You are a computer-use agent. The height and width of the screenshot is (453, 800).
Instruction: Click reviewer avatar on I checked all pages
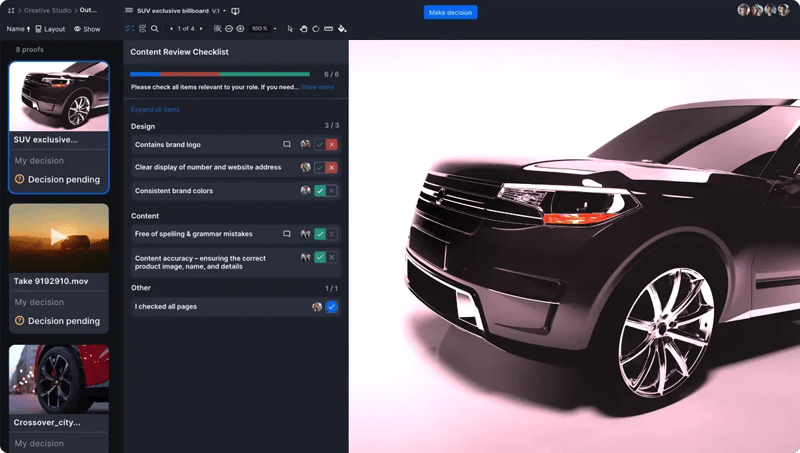click(x=317, y=307)
